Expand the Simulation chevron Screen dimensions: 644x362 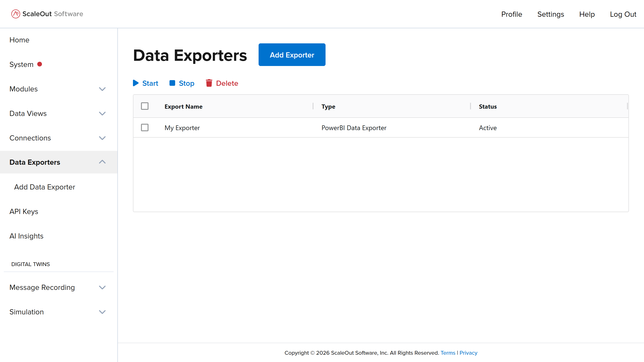pyautogui.click(x=102, y=312)
